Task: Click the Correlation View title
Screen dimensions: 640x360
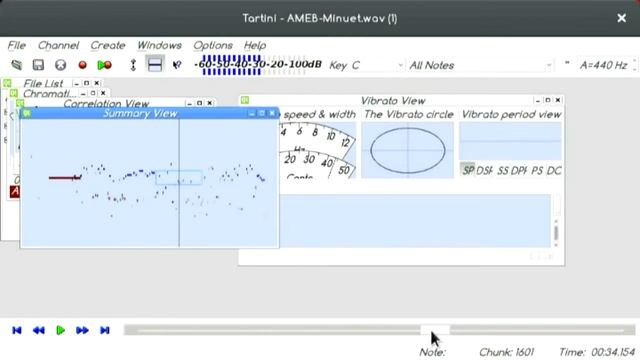Action: tap(106, 103)
